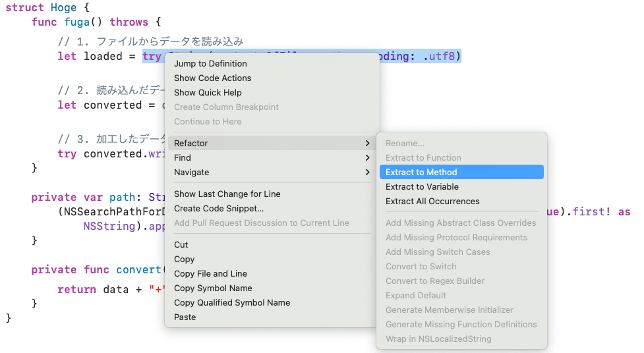The height and width of the screenshot is (353, 644).
Task: Choose Extract All Occurrences
Action: [x=461, y=201]
